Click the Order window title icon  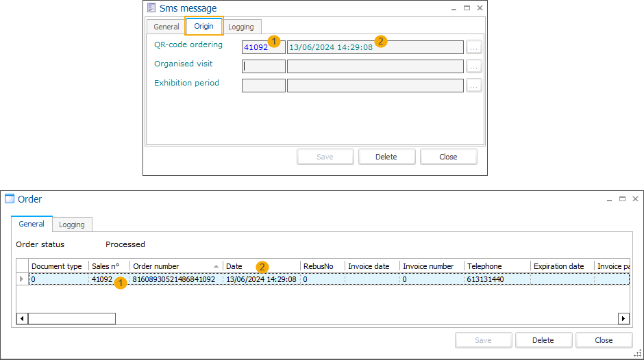10,199
